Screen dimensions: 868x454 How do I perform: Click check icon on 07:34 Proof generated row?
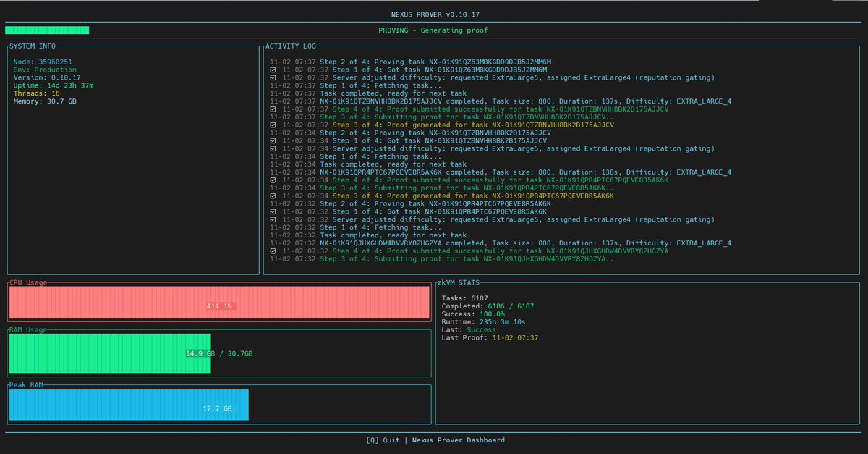tap(273, 196)
